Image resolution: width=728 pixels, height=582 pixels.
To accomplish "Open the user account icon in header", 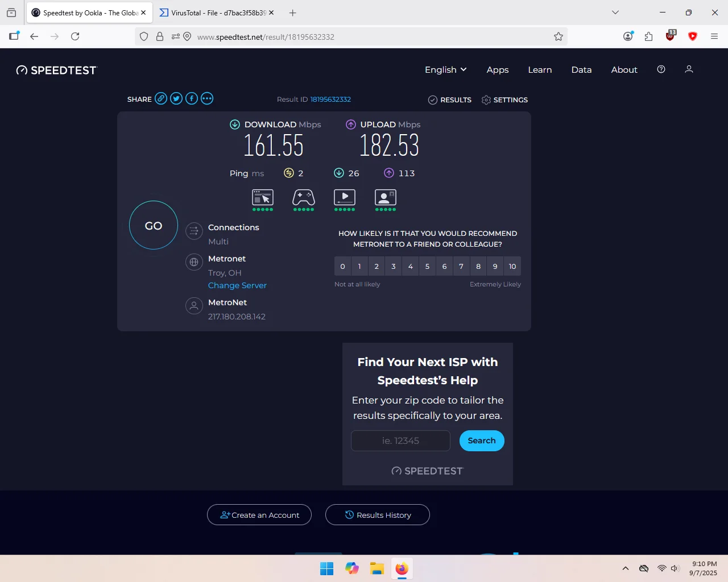I will pyautogui.click(x=689, y=69).
